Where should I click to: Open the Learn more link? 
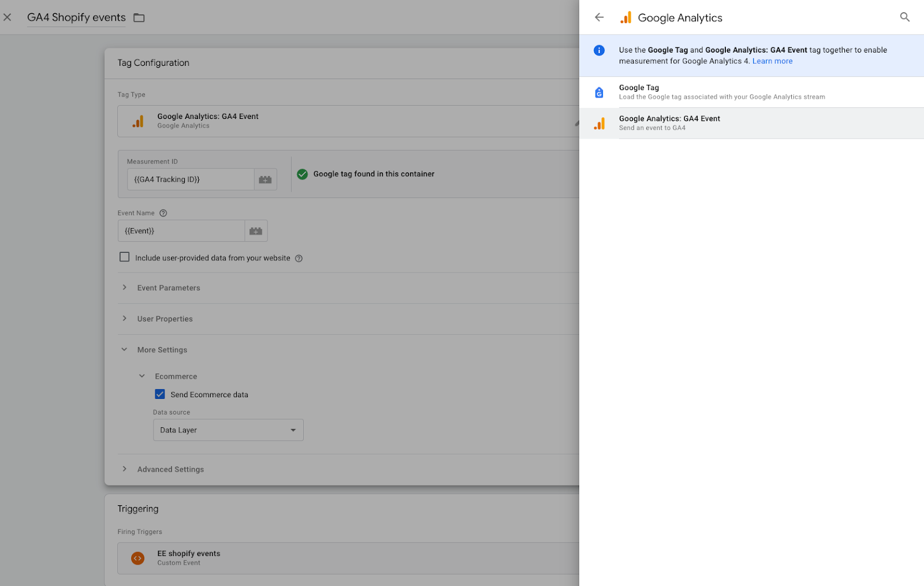772,61
